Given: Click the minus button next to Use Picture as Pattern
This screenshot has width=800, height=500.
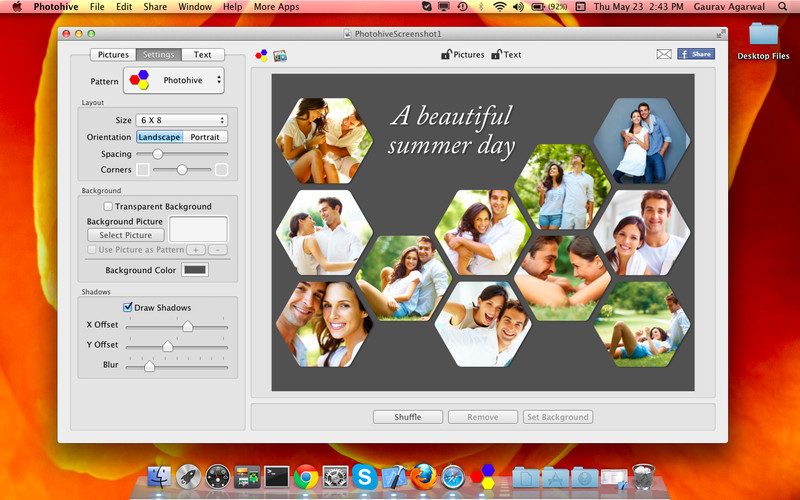Looking at the screenshot, I should coord(218,249).
